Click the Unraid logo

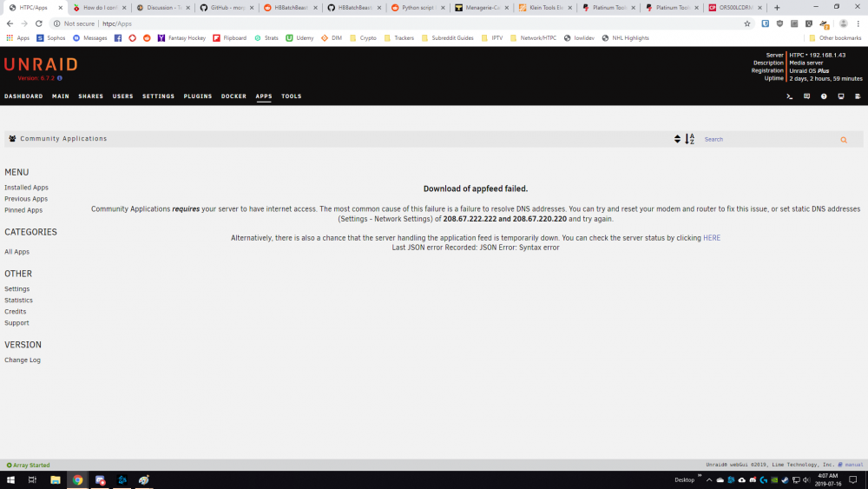tap(41, 64)
